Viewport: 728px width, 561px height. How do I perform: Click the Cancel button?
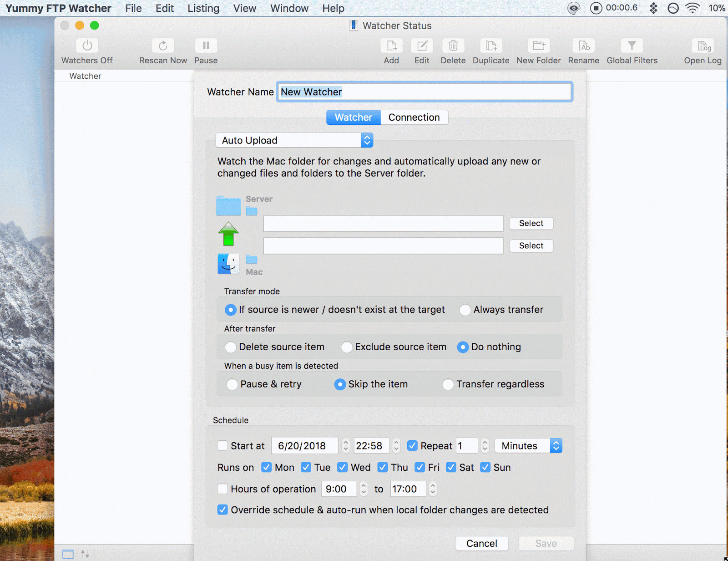pyautogui.click(x=481, y=543)
